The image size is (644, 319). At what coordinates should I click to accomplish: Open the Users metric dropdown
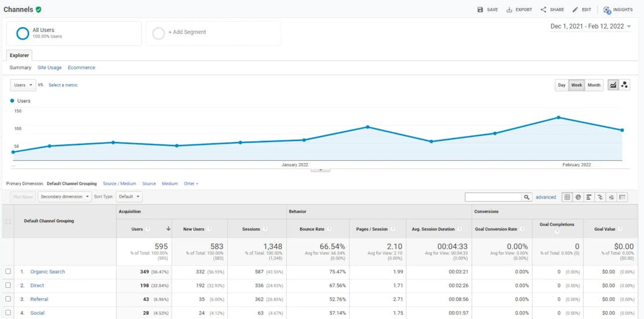point(23,85)
